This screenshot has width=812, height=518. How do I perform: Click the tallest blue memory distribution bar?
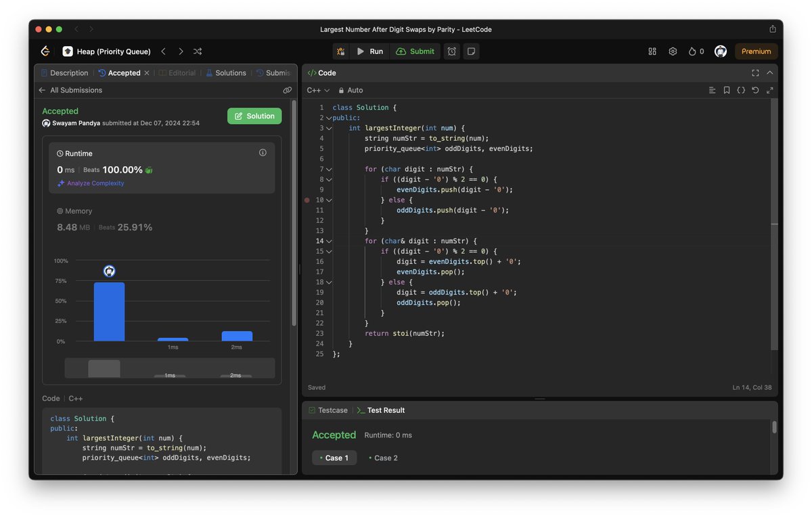click(109, 311)
